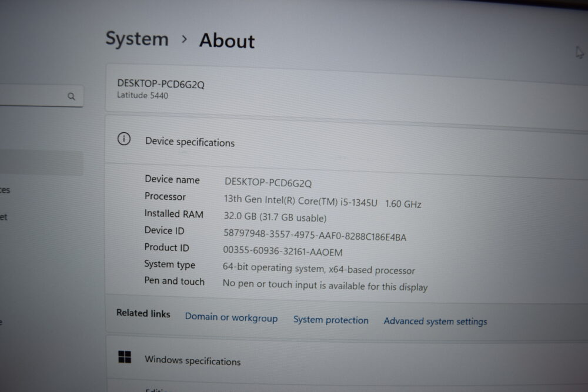This screenshot has height=392, width=588.
Task: Open Domain or workgroup link
Action: (x=231, y=317)
